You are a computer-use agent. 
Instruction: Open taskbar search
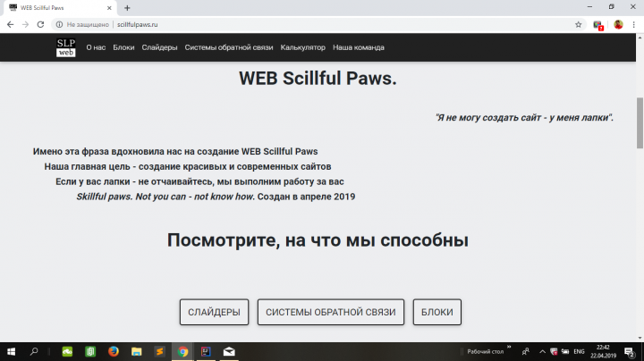tap(34, 351)
